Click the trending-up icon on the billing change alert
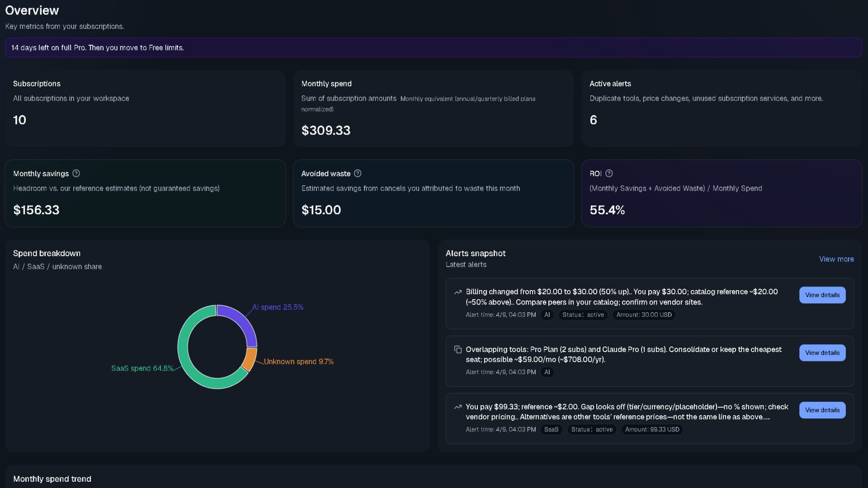The width and height of the screenshot is (868, 488). 458,292
